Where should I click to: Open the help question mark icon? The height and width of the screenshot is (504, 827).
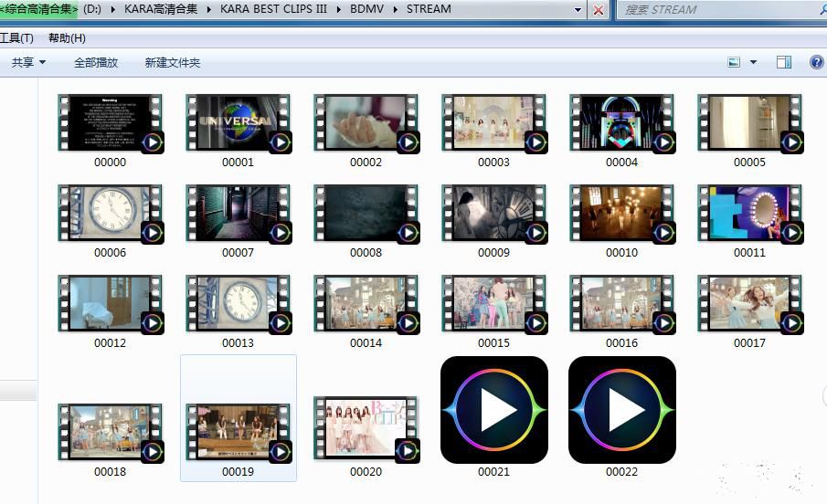pos(817,62)
